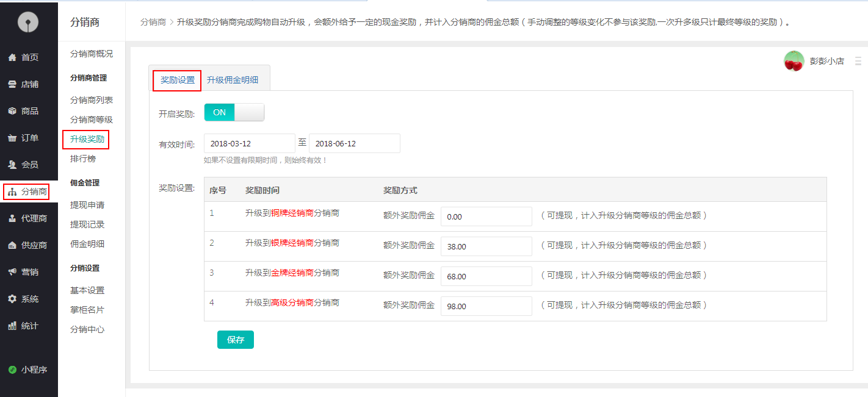
Task: Open 提现申请 under 佣金管理
Action: pos(87,205)
